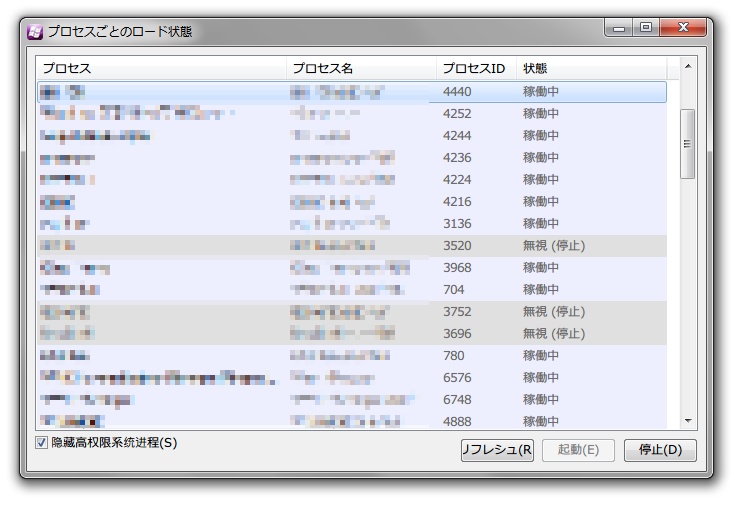Select the stopped row with ID 3696
The height and width of the screenshot is (505, 740).
(352, 334)
